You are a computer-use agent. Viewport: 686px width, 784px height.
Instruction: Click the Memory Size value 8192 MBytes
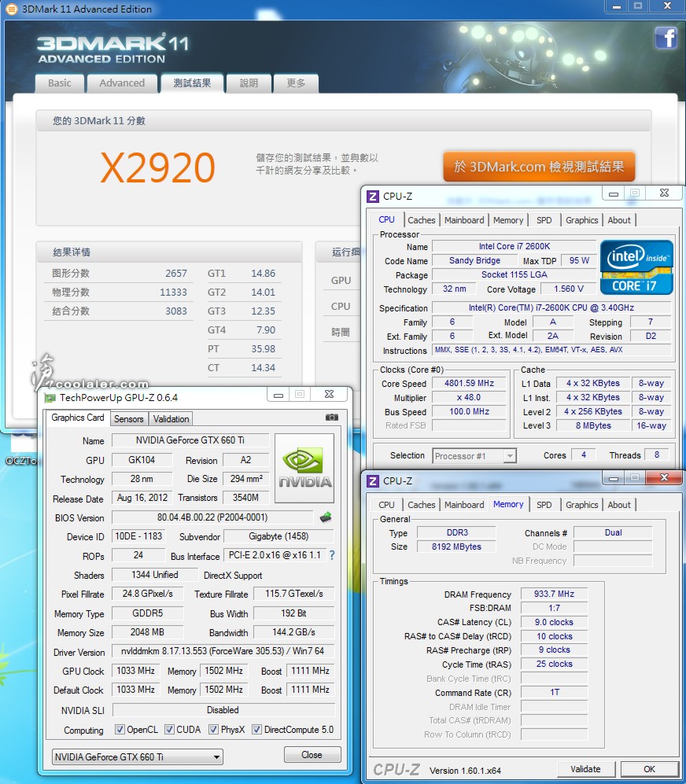[456, 547]
